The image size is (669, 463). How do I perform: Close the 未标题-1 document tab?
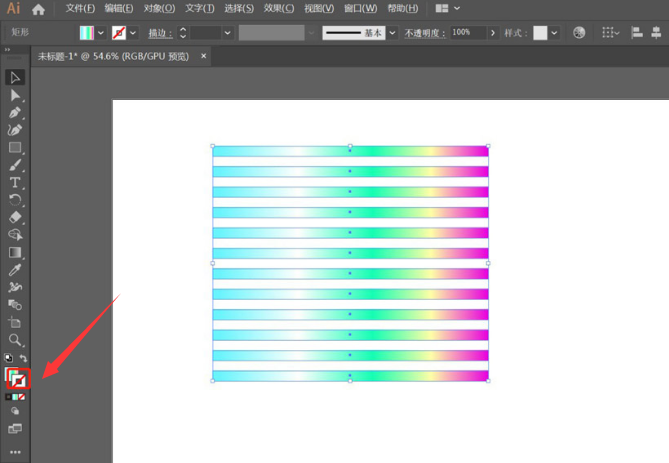pyautogui.click(x=204, y=56)
